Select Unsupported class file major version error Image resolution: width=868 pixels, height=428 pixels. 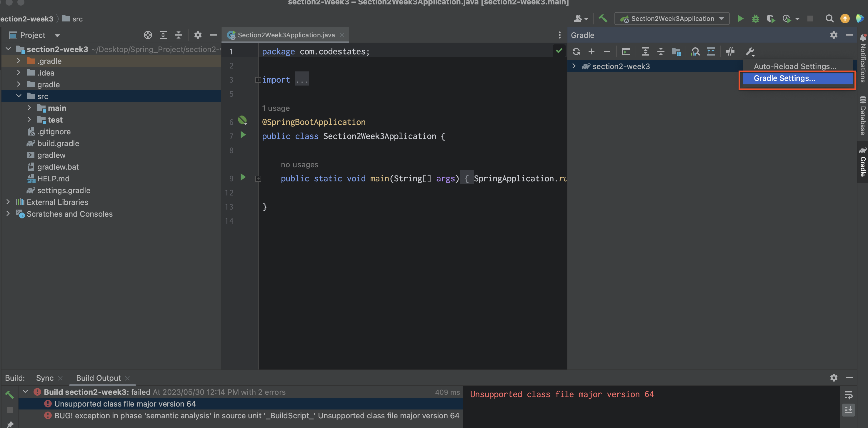125,404
